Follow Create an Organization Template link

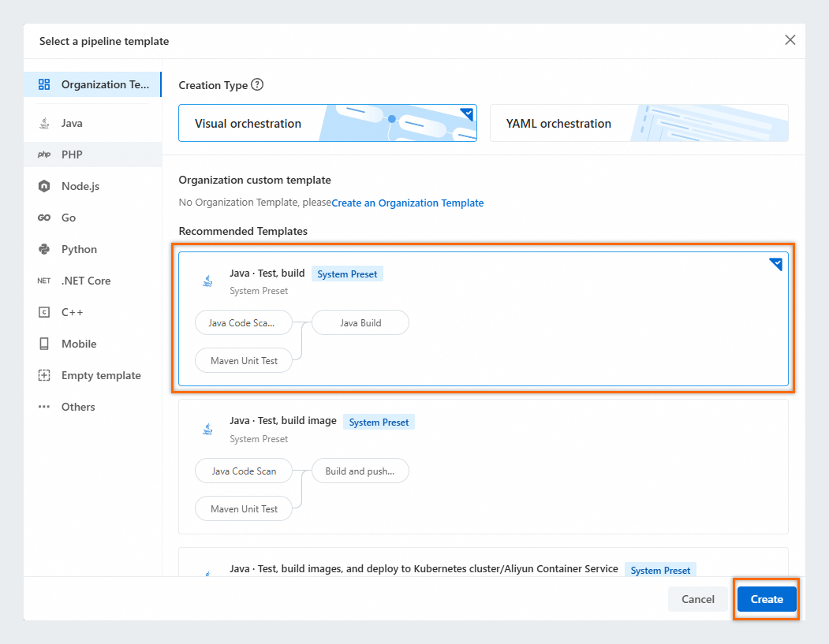[x=407, y=203]
